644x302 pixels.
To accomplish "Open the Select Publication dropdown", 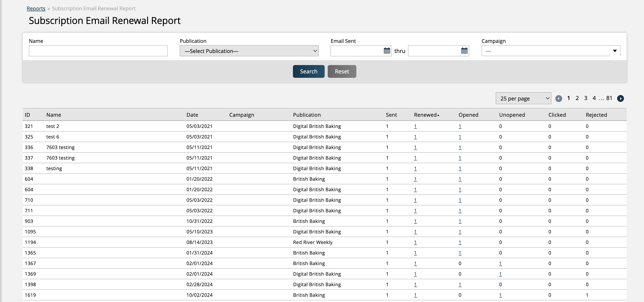I will (x=249, y=51).
